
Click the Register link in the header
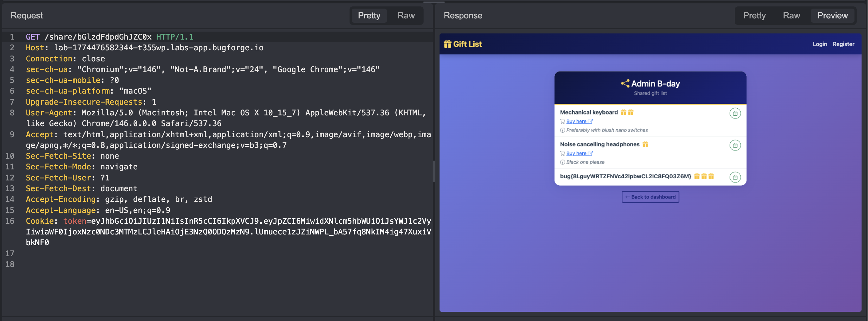(843, 44)
